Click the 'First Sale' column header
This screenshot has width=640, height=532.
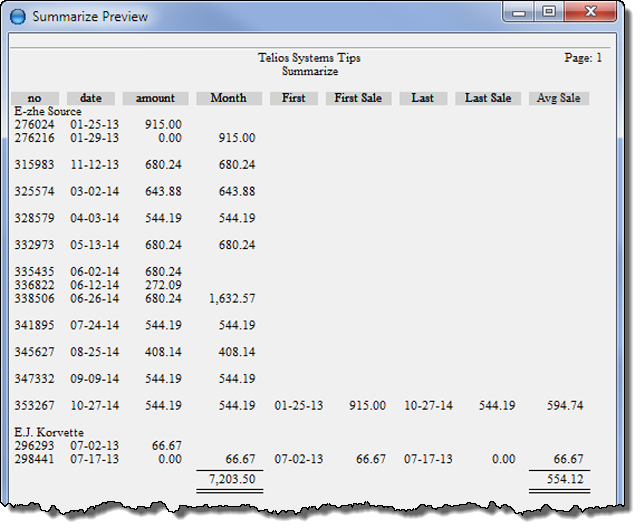(x=358, y=98)
